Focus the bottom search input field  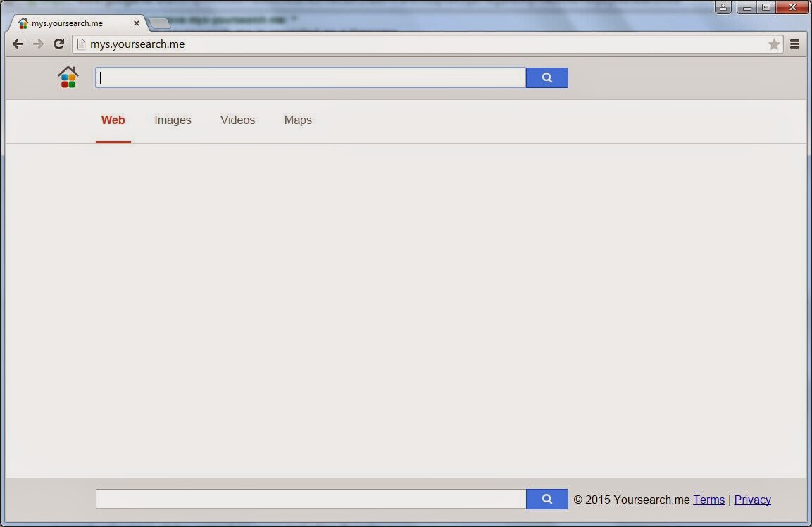point(311,499)
